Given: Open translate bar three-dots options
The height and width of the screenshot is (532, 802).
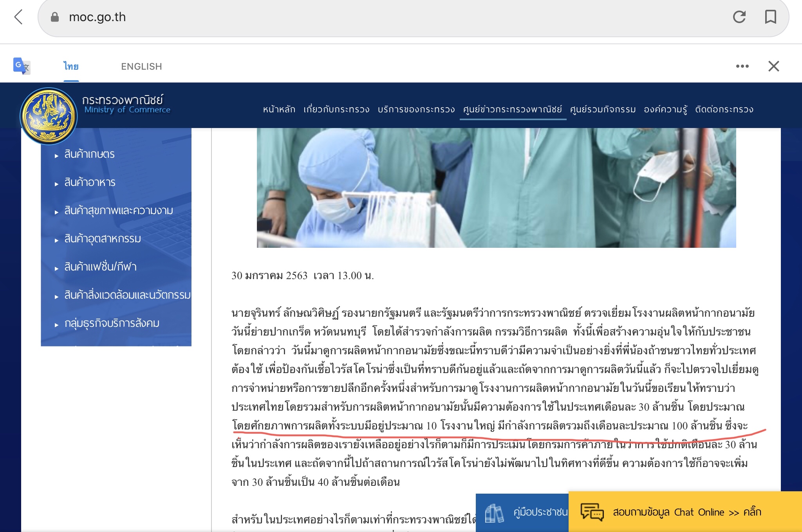Looking at the screenshot, I should pyautogui.click(x=742, y=66).
